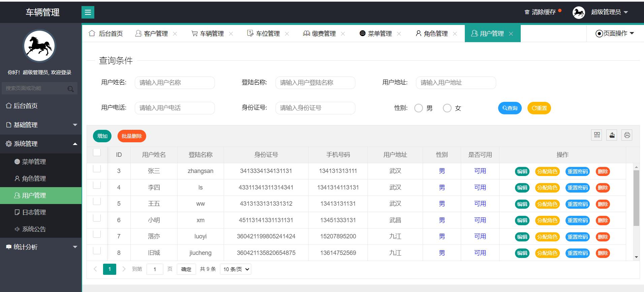Click the vertical table scrollbar thumb
Viewport: 644px width, 292px height.
click(636, 198)
